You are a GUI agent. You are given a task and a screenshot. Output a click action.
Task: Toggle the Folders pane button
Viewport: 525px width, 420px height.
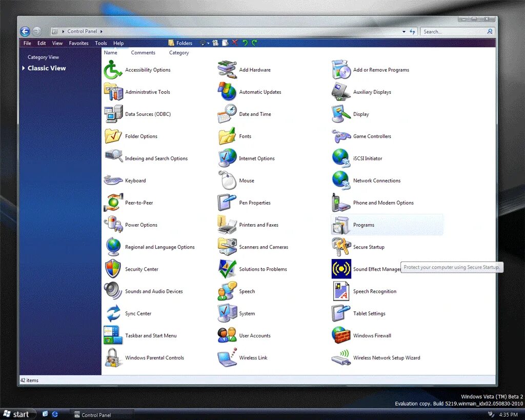tap(180, 43)
